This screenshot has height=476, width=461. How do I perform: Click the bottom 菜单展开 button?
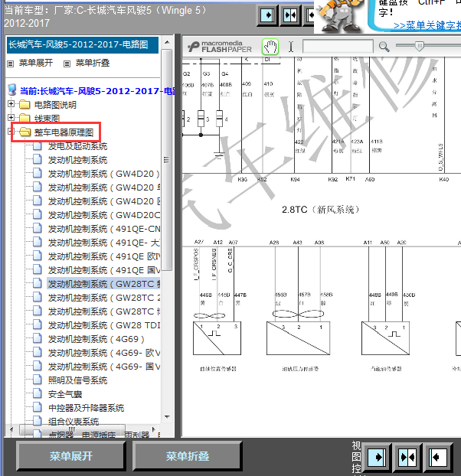[70, 456]
